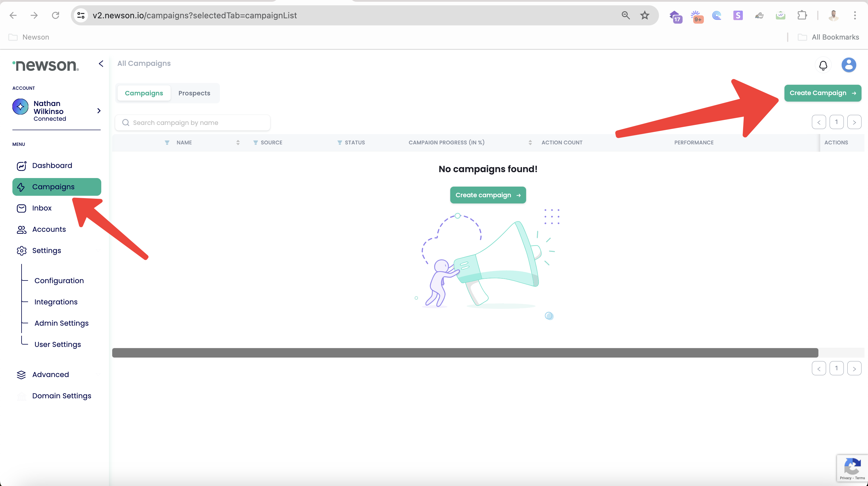Collapse sidebar with the chevron arrow
The height and width of the screenshot is (486, 868).
(x=101, y=64)
